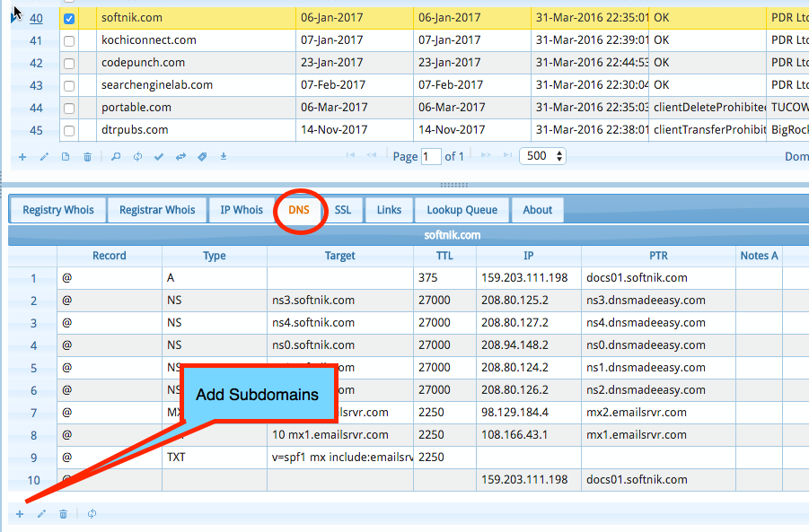
Task: Select the DNS tab
Action: click(x=299, y=210)
